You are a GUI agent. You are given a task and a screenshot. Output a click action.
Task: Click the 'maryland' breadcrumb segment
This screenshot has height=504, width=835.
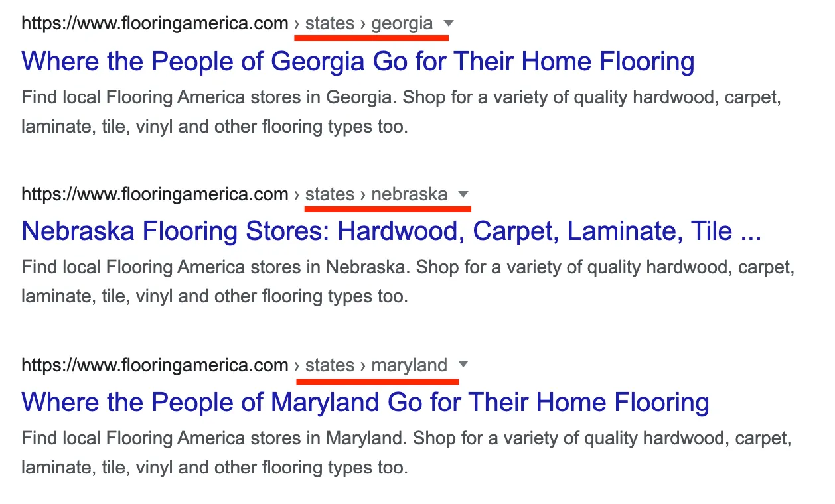click(x=410, y=365)
